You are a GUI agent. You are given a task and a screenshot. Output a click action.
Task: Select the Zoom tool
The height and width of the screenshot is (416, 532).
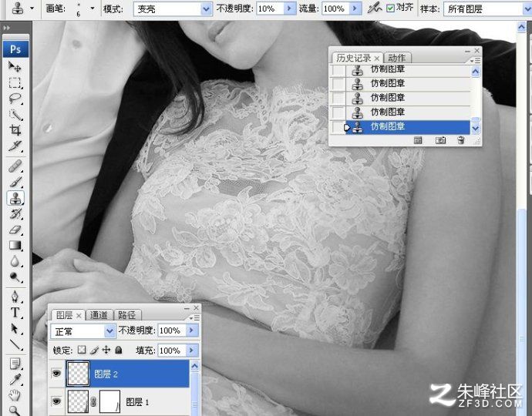15,410
